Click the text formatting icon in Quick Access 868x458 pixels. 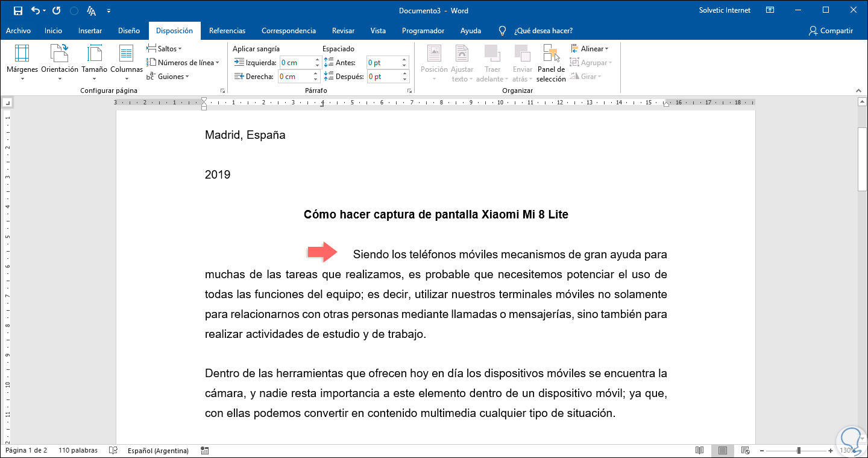click(91, 11)
